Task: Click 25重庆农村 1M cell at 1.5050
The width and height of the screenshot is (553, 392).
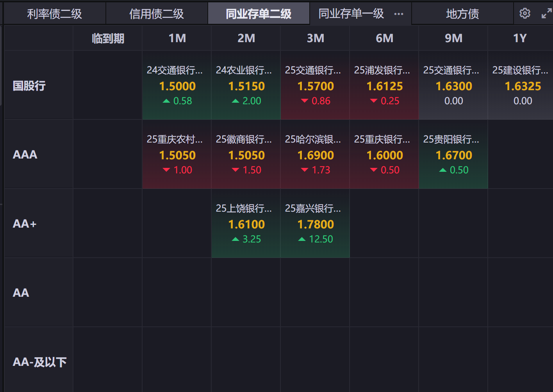Action: (177, 155)
